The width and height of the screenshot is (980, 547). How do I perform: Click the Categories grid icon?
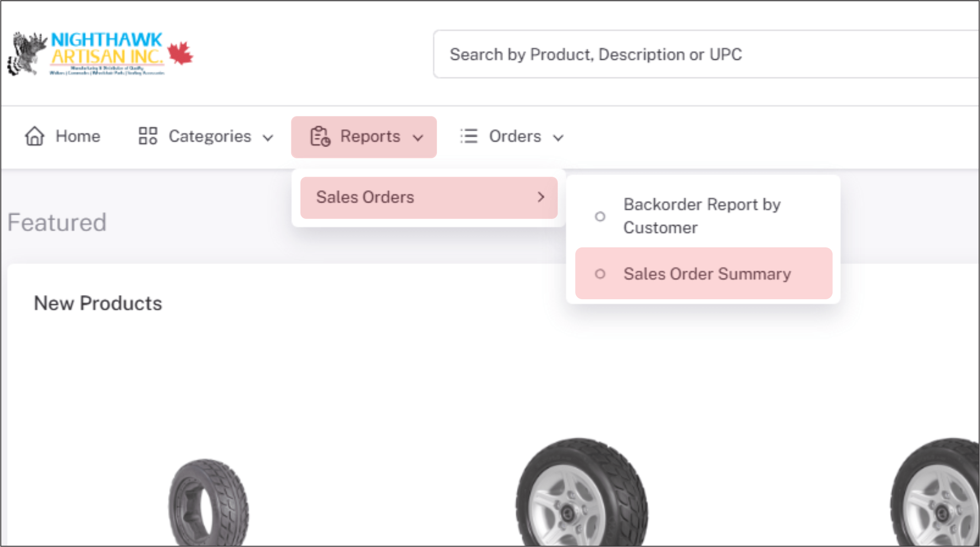(148, 136)
